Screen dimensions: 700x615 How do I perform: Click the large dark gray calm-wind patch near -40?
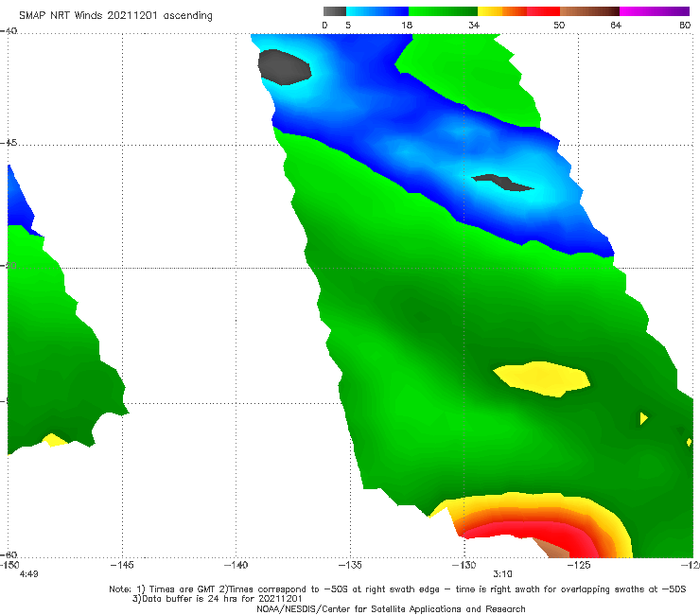tap(284, 67)
